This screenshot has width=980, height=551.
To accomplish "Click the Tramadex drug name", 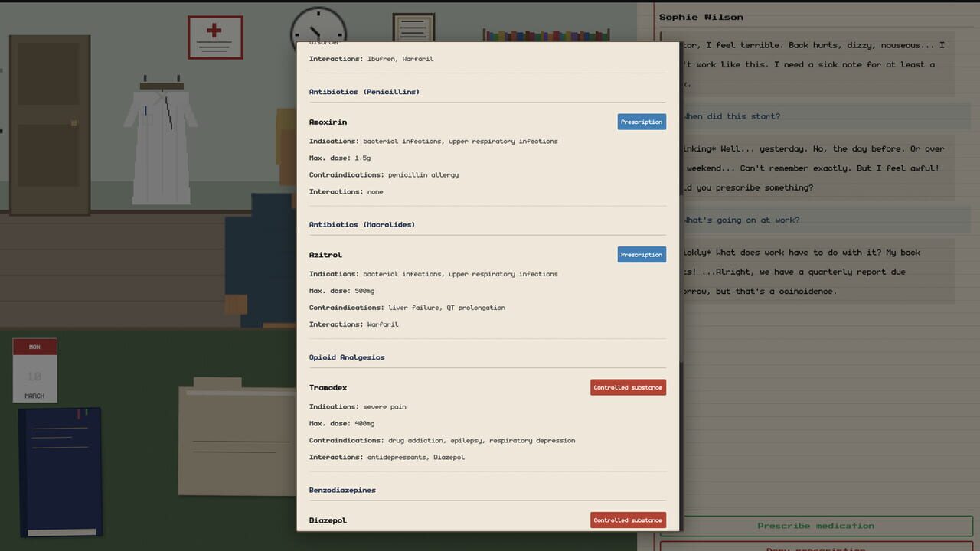I will pos(328,388).
